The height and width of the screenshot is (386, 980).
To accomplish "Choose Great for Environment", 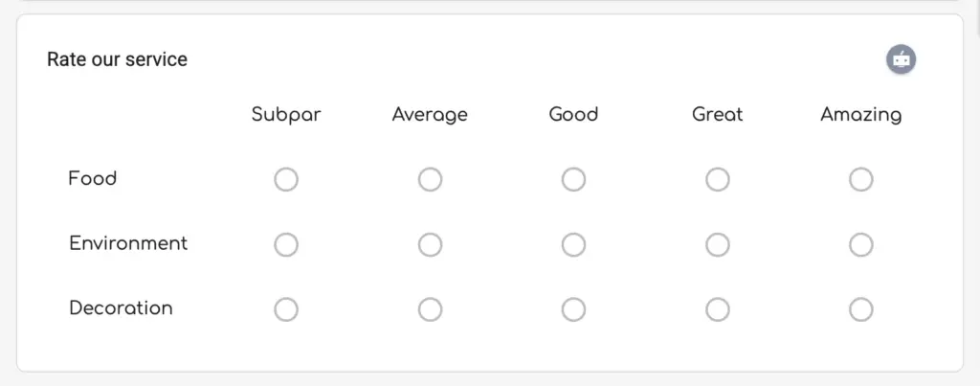I will click(717, 244).
